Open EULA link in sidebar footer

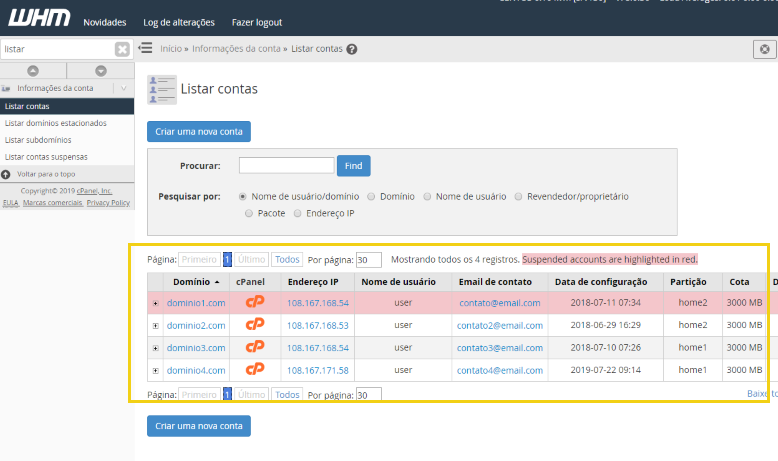click(x=10, y=202)
